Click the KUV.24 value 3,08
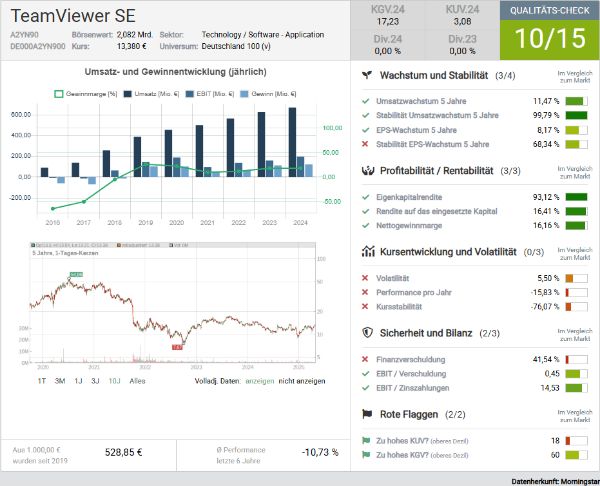Image resolution: width=600 pixels, height=486 pixels. pos(462,21)
